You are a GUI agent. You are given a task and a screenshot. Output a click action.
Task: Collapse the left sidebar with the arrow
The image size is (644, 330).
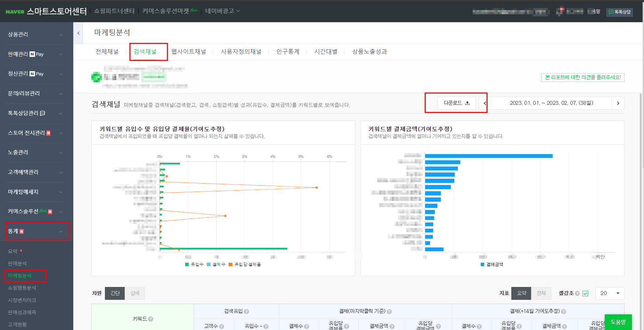pyautogui.click(x=78, y=33)
